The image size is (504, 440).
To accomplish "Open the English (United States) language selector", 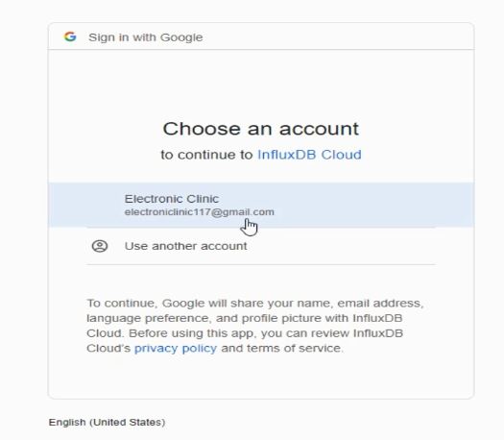I will tap(107, 422).
